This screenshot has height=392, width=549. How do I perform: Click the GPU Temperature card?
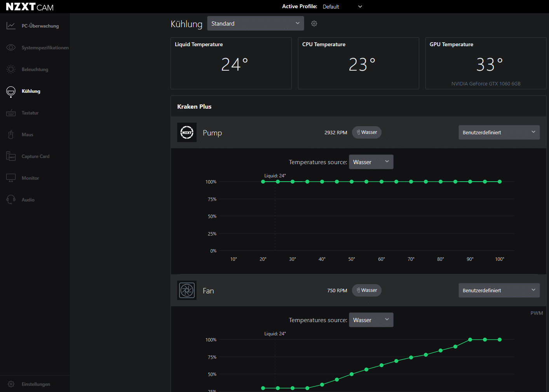[486, 63]
